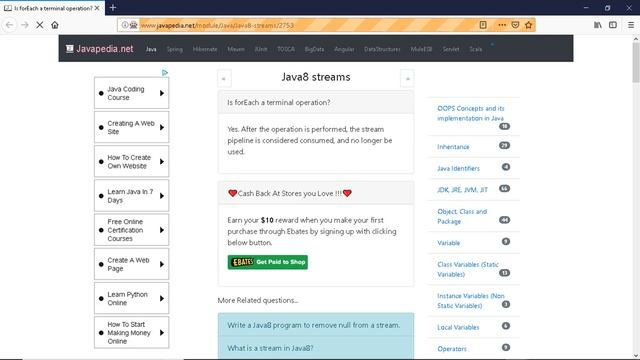This screenshot has height=360, width=640.
Task: Toggle reader view in address bar
Action: tap(483, 25)
